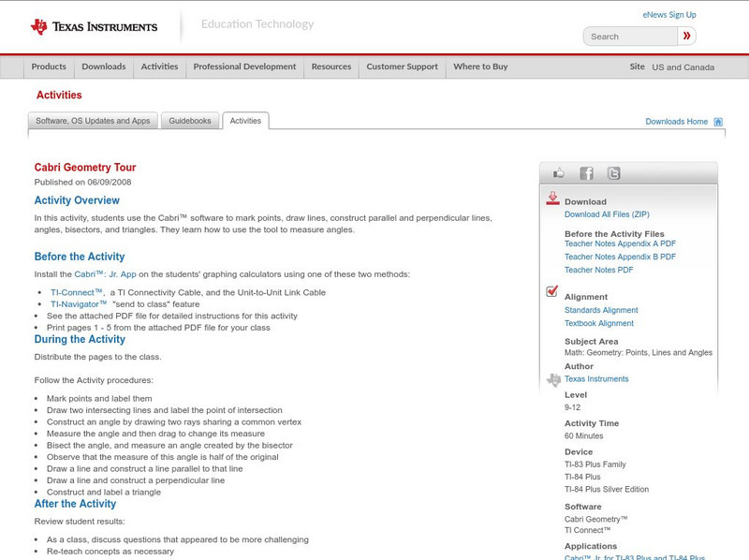Open the Customer Support menu
This screenshot has height=560, width=749.
point(403,66)
